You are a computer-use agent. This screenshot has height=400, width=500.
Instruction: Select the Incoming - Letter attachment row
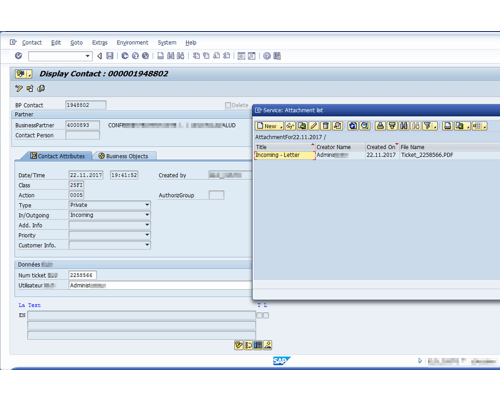[285, 155]
